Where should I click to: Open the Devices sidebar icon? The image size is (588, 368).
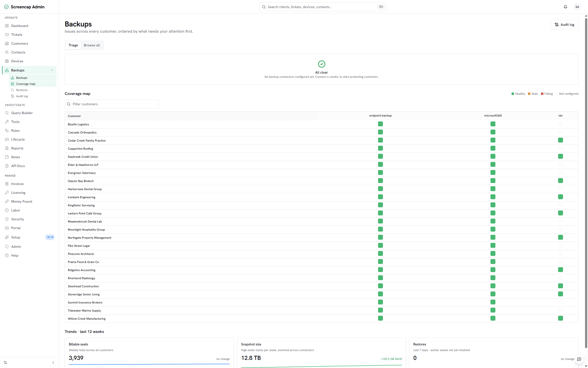pos(7,61)
